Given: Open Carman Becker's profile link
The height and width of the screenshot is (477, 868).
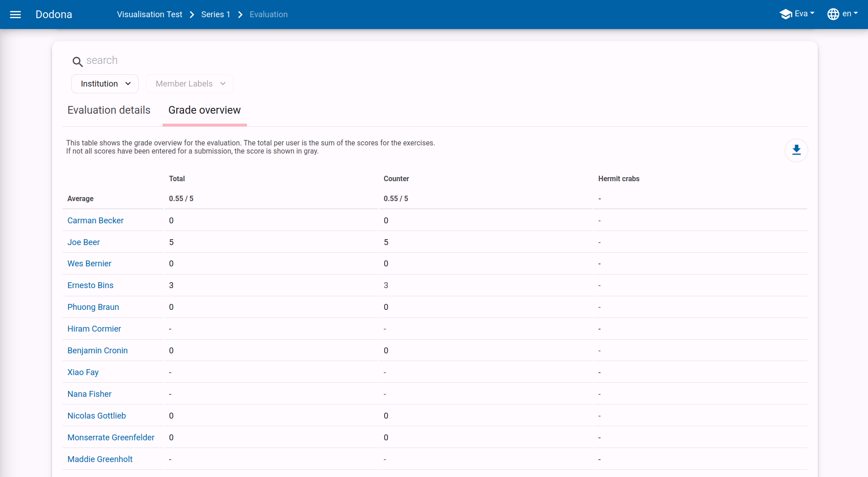Looking at the screenshot, I should (x=96, y=221).
